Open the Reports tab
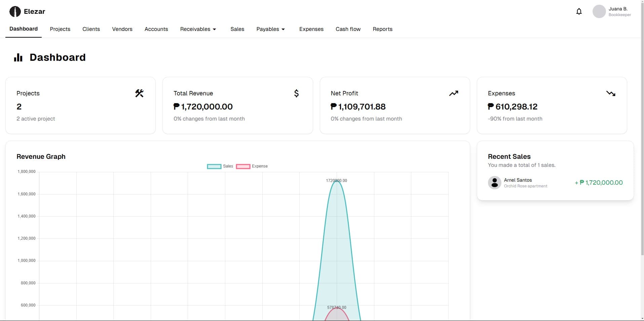Viewport: 644px width, 321px height. coord(383,29)
